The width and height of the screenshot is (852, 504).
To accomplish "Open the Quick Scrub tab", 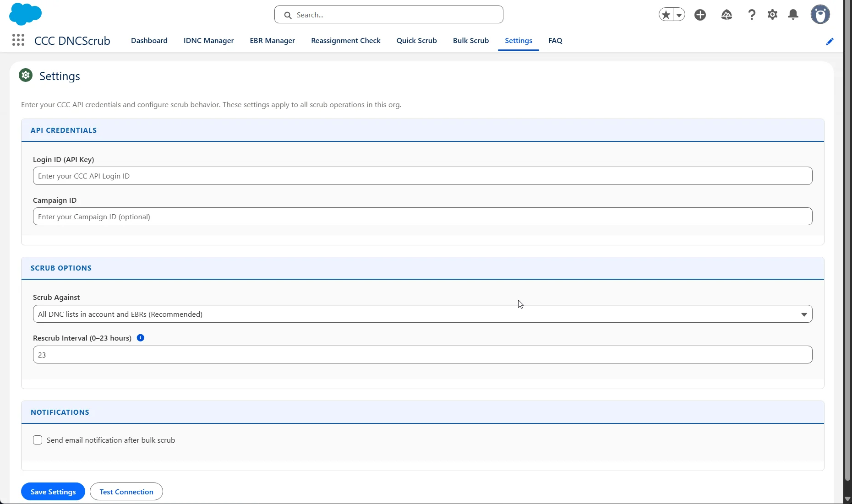I will coord(417,40).
